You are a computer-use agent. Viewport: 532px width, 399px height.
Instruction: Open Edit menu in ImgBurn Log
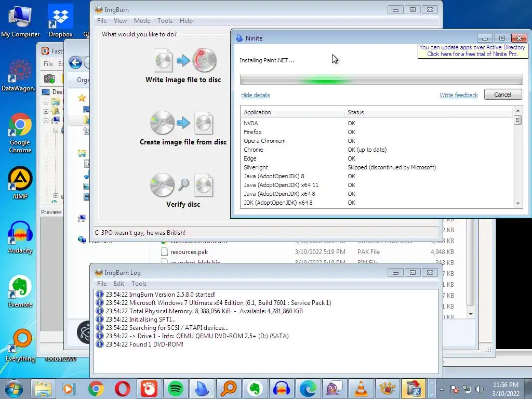(119, 284)
